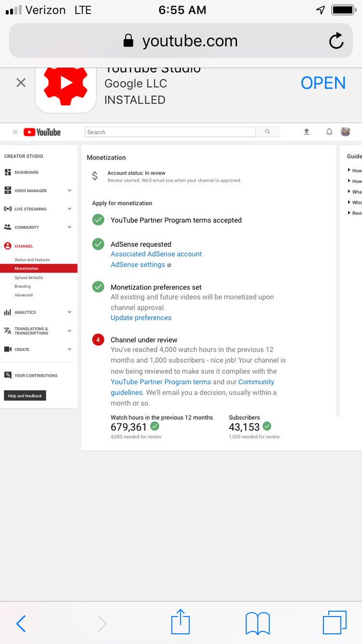Click the dollar sign account status icon
362x644 pixels.
[95, 176]
